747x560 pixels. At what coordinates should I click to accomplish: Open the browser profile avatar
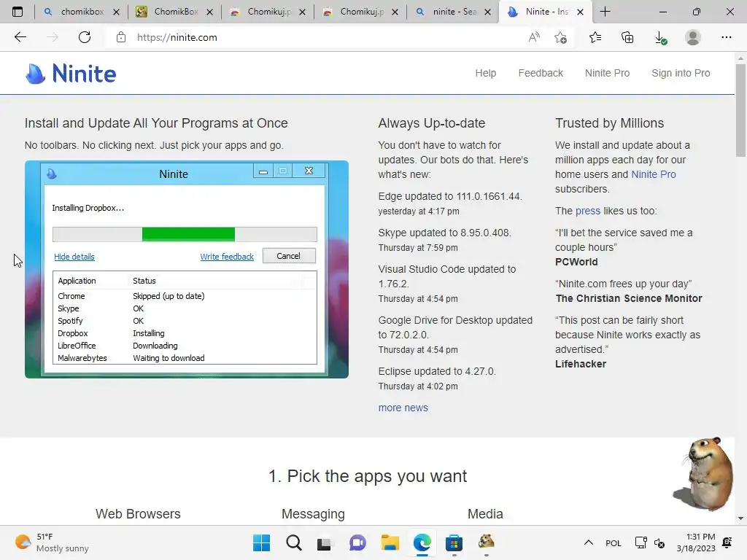pyautogui.click(x=693, y=37)
